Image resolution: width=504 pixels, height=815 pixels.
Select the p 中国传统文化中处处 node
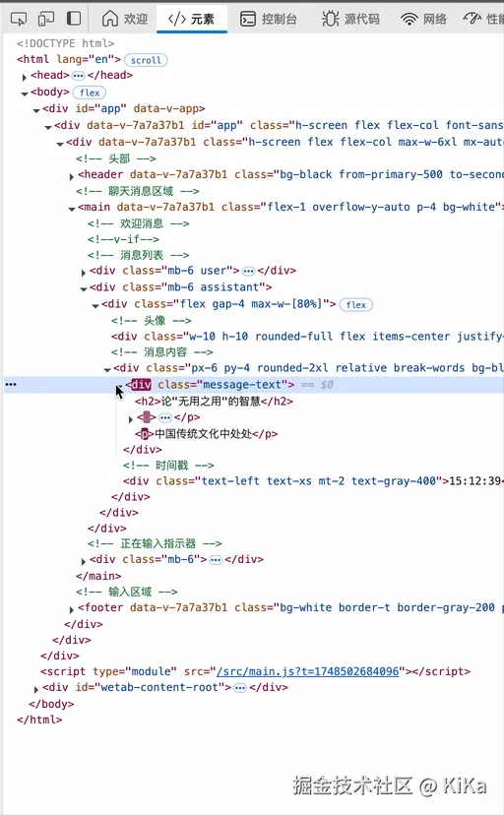[207, 433]
